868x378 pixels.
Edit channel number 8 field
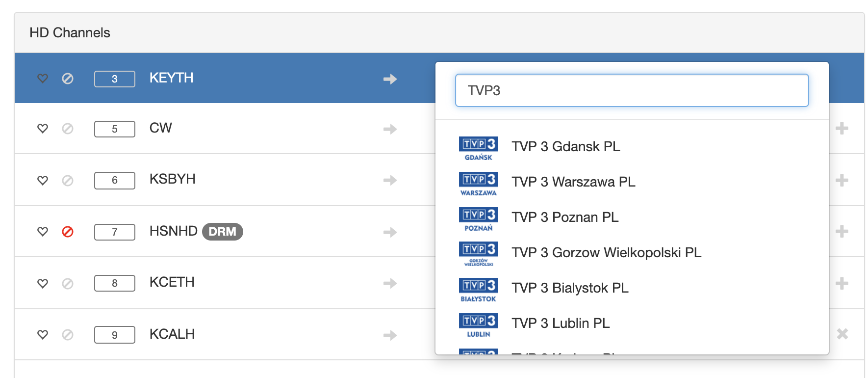(114, 283)
